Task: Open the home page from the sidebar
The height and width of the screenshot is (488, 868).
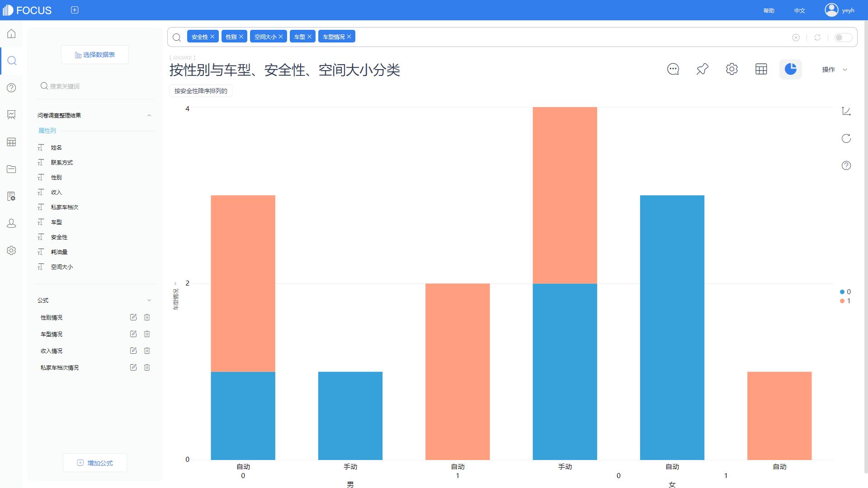Action: tap(11, 34)
